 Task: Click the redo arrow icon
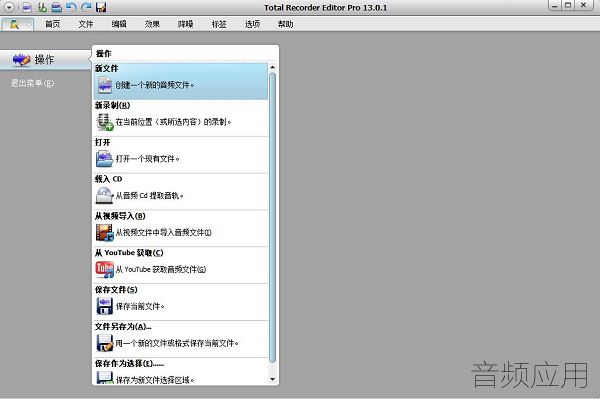[86, 7]
